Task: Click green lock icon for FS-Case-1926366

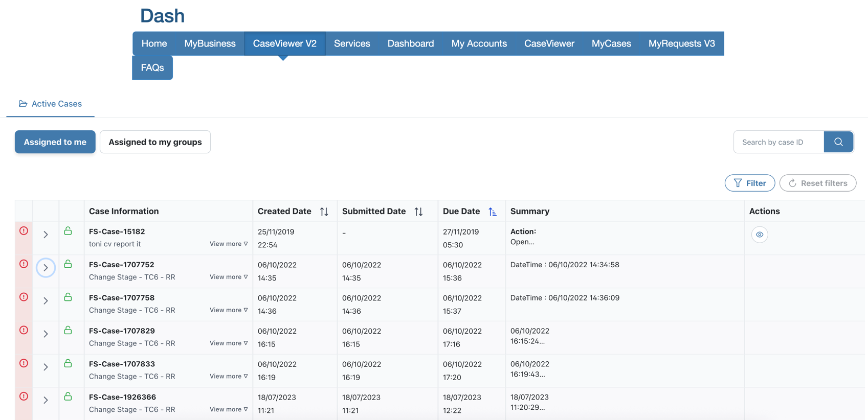Action: (x=68, y=396)
